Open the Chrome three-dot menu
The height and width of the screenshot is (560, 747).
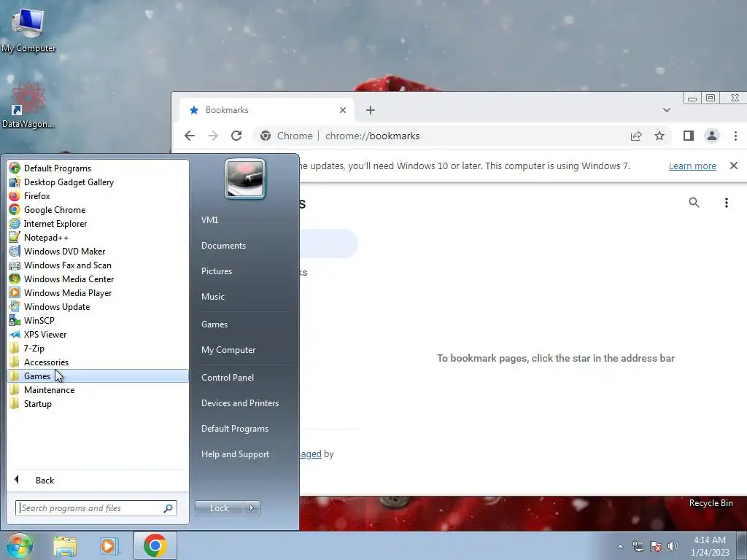tap(735, 136)
